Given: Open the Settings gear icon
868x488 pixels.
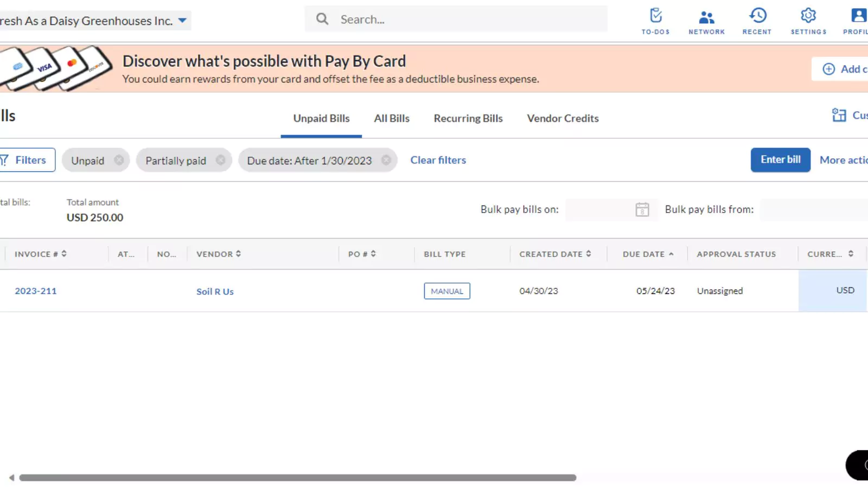Looking at the screenshot, I should click(808, 21).
